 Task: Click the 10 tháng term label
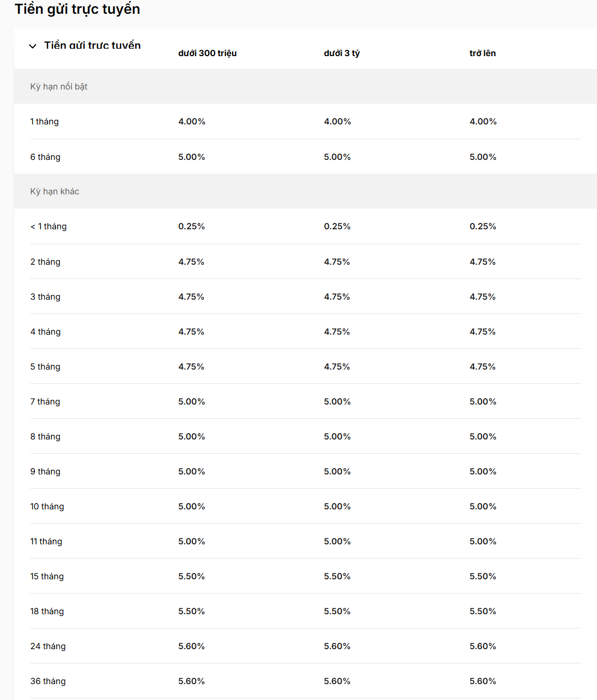pyautogui.click(x=47, y=506)
